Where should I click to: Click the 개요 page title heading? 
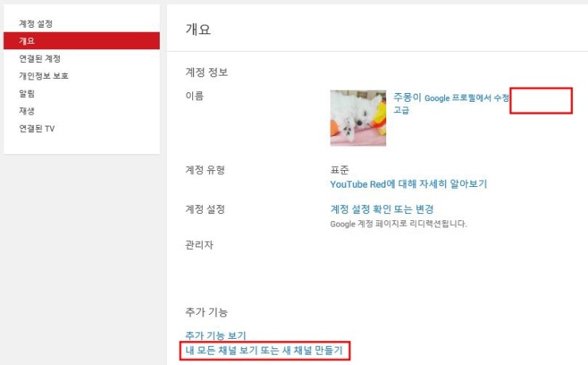198,29
